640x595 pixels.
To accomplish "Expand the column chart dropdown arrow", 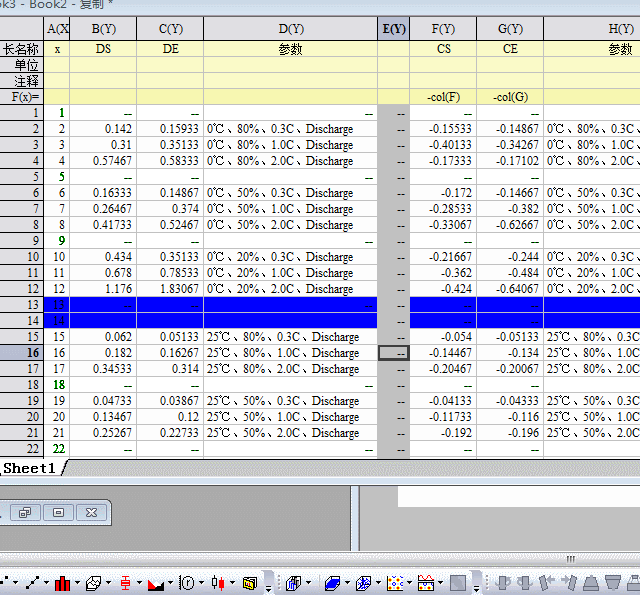I will click(77, 583).
